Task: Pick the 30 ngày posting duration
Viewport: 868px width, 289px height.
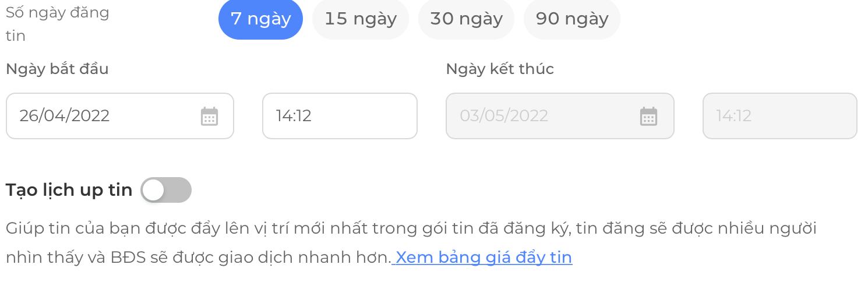Action: (x=466, y=19)
